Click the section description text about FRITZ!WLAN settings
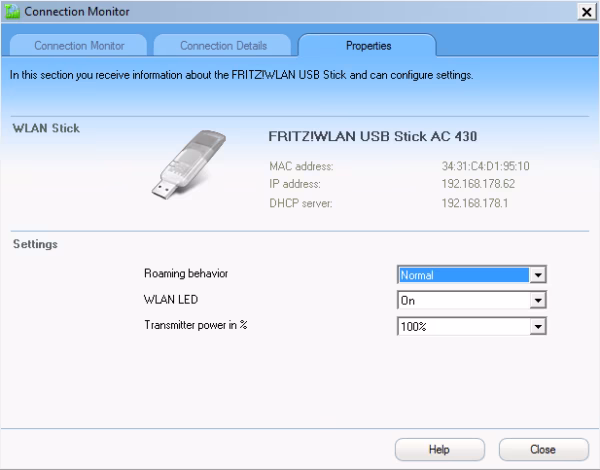The width and height of the screenshot is (600, 470). click(241, 75)
